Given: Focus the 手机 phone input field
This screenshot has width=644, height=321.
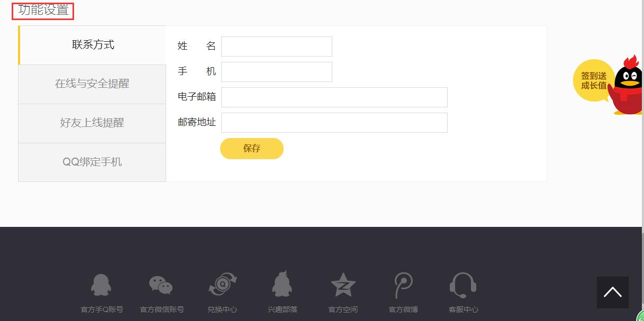Looking at the screenshot, I should 277,72.
